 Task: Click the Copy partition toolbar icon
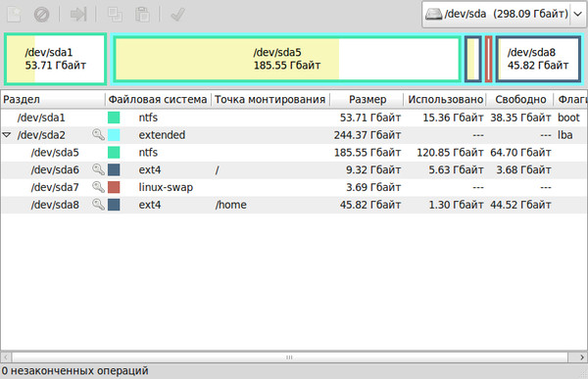coord(115,15)
